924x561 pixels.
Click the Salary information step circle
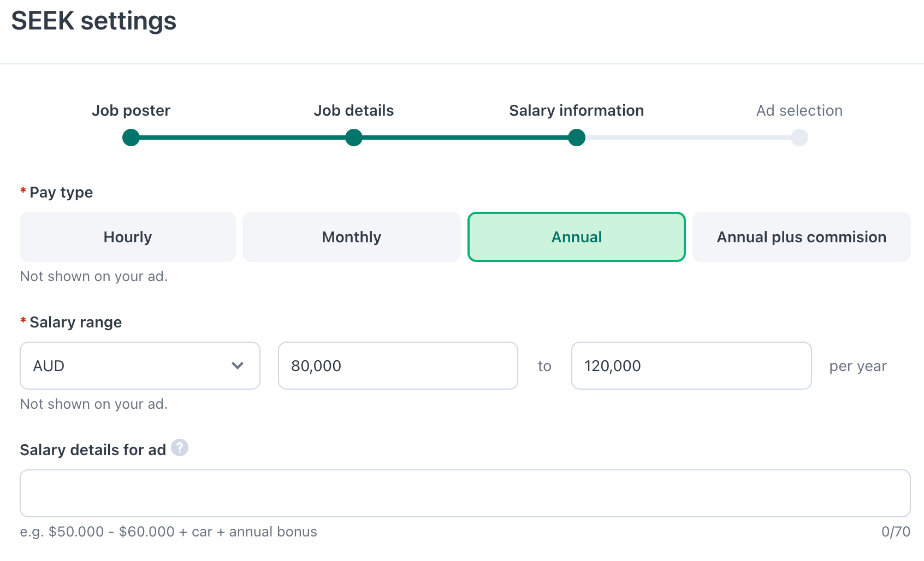coord(577,138)
